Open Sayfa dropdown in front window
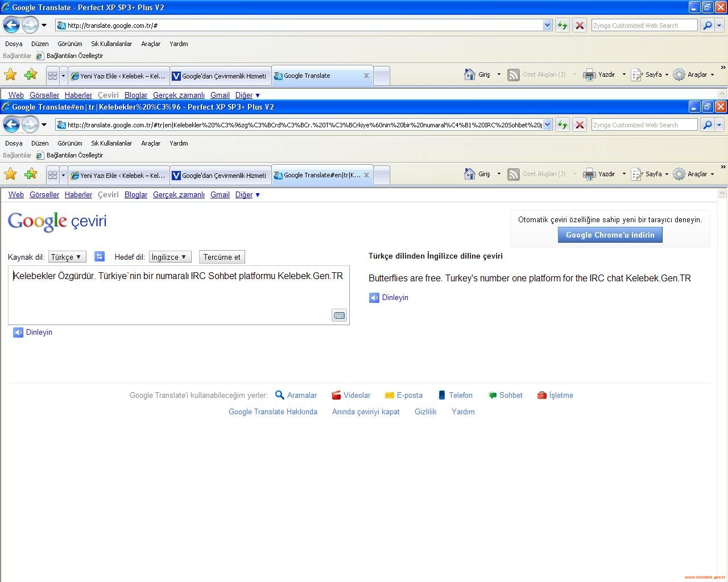Viewport: 728px width, 582px height. [667, 174]
